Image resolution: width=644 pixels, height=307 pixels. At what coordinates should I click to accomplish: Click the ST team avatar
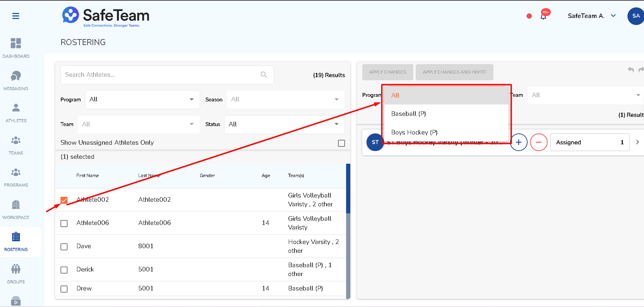click(375, 142)
